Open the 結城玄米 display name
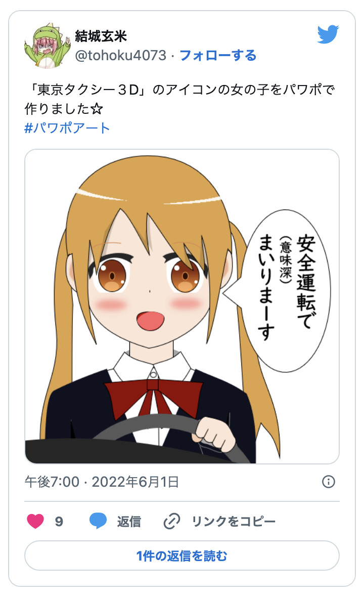This screenshot has width=364, height=597. click(x=101, y=36)
